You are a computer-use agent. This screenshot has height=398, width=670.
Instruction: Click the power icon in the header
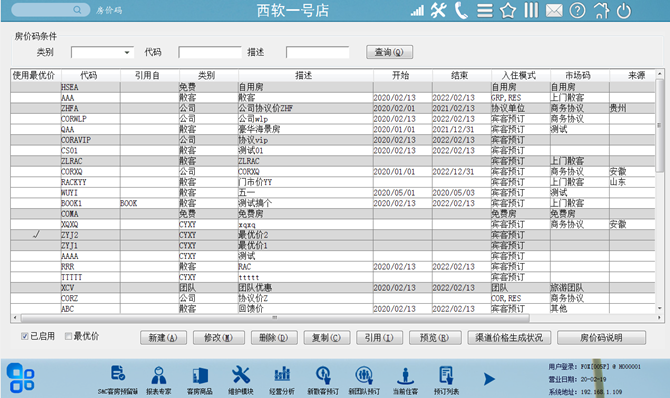[x=623, y=11]
